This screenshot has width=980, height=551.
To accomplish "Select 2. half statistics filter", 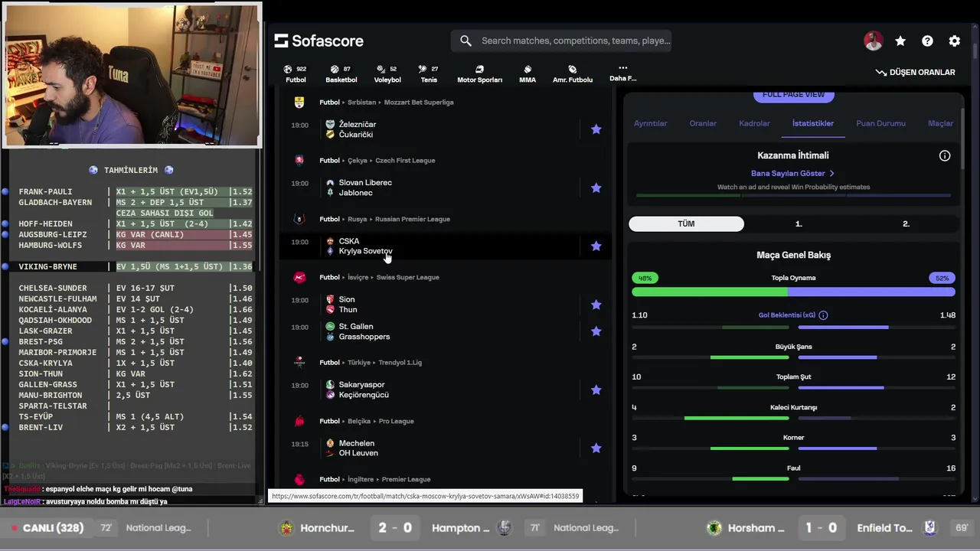I will [906, 223].
